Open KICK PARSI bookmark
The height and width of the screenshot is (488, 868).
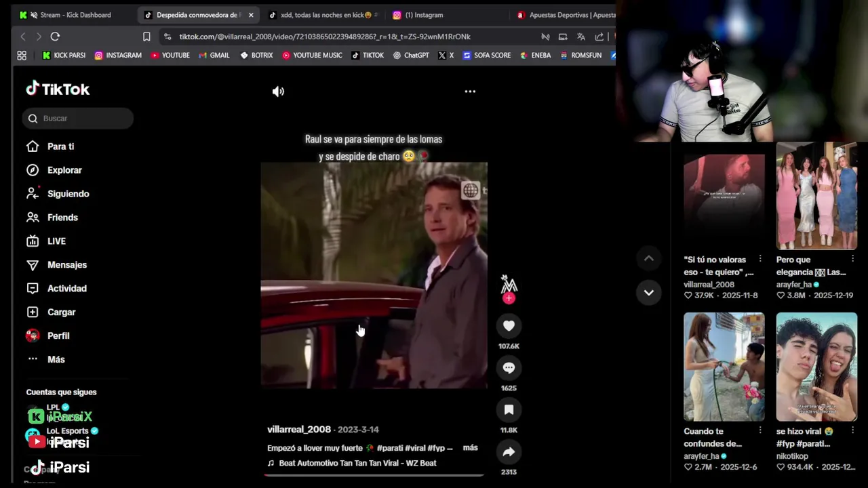click(64, 56)
